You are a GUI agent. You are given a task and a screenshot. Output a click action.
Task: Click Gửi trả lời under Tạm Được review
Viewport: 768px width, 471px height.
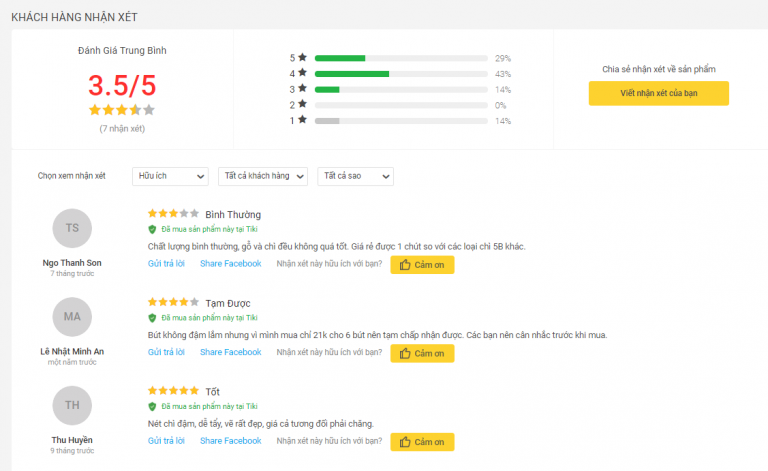tap(166, 352)
